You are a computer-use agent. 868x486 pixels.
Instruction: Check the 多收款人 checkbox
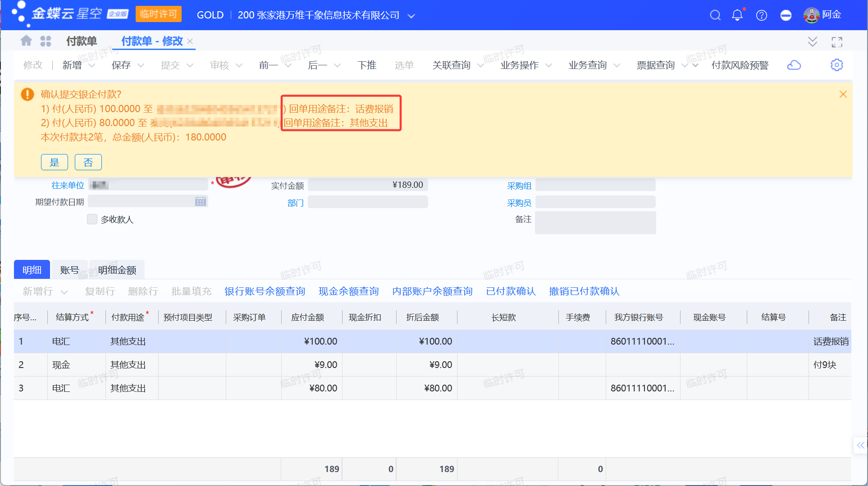92,219
